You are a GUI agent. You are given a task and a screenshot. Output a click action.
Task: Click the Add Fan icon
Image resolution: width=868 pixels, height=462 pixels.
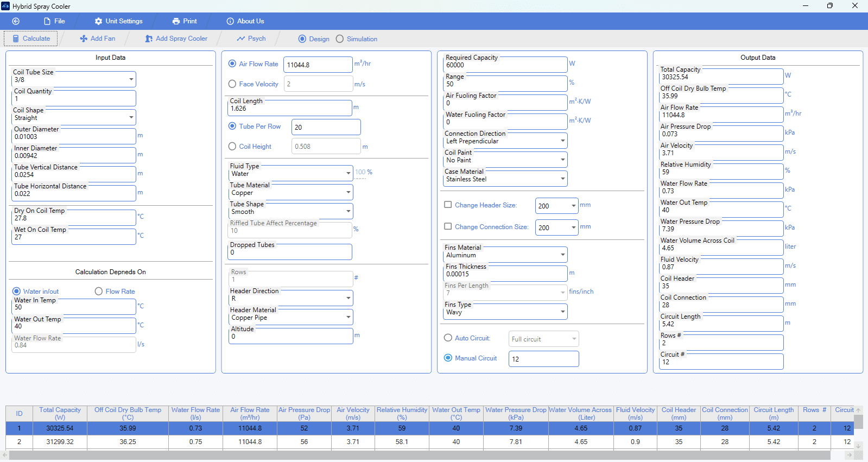click(84, 39)
